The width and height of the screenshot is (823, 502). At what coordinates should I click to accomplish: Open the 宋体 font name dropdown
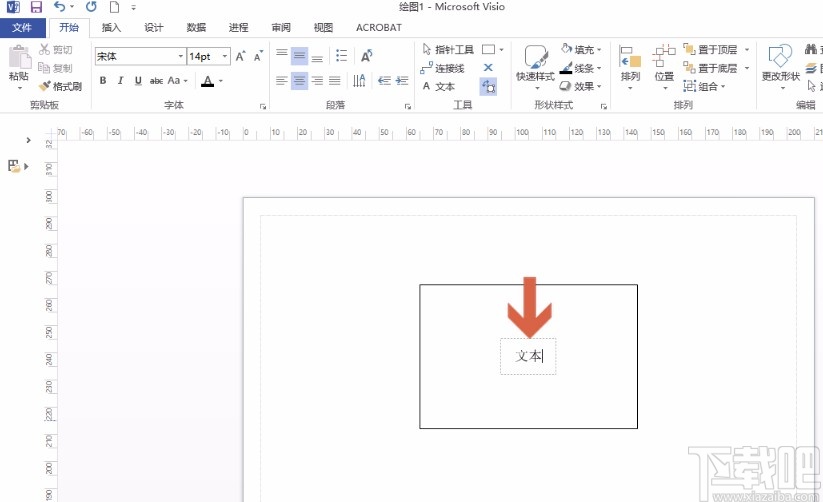[180, 56]
